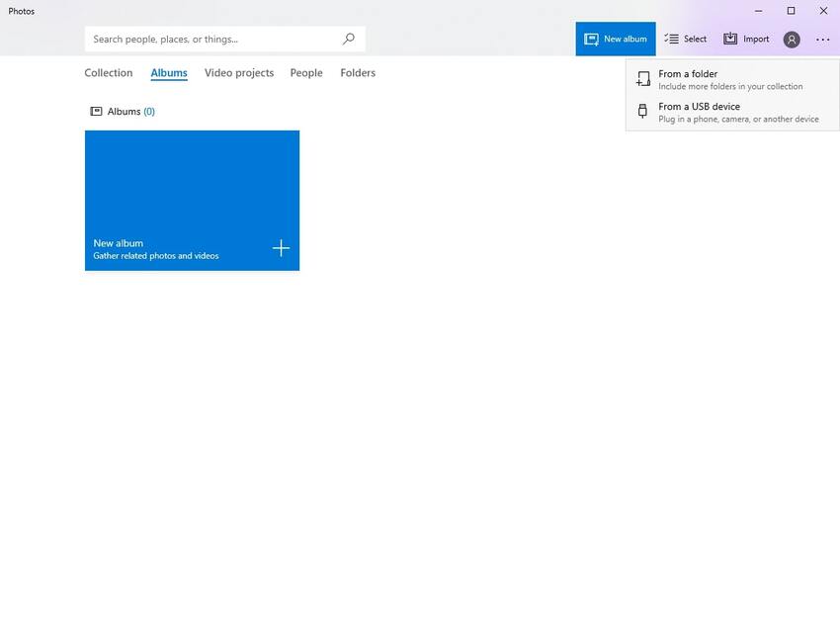Click the New album toolbar button
This screenshot has height=618, width=840.
[616, 40]
